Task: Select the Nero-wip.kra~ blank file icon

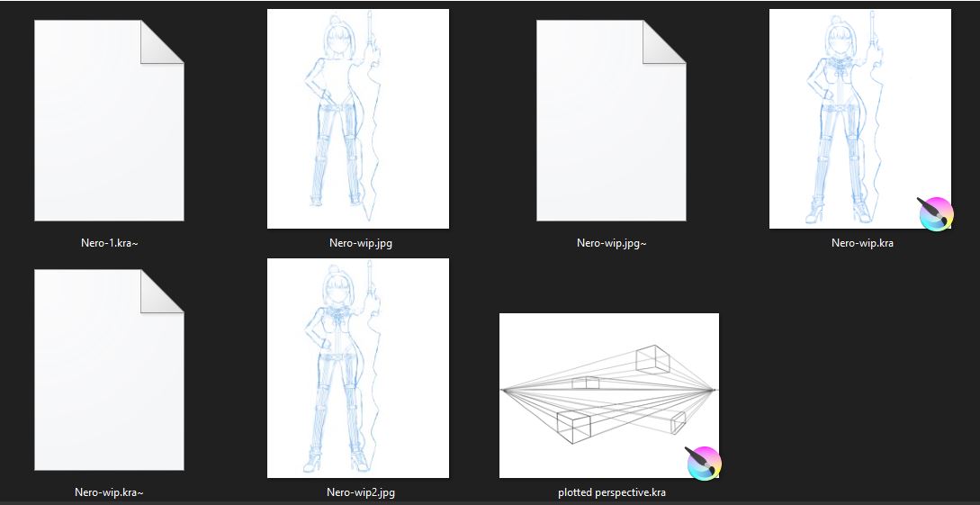Action: 109,370
